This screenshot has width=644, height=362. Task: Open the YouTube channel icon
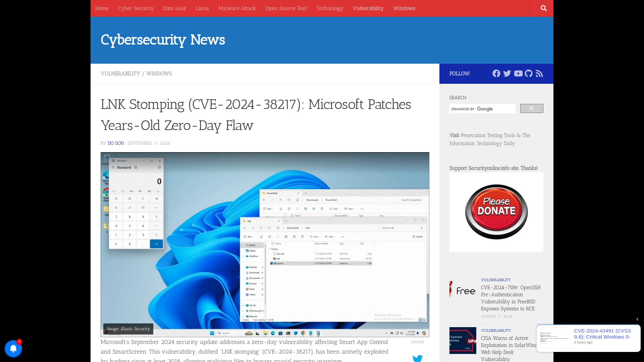point(518,73)
